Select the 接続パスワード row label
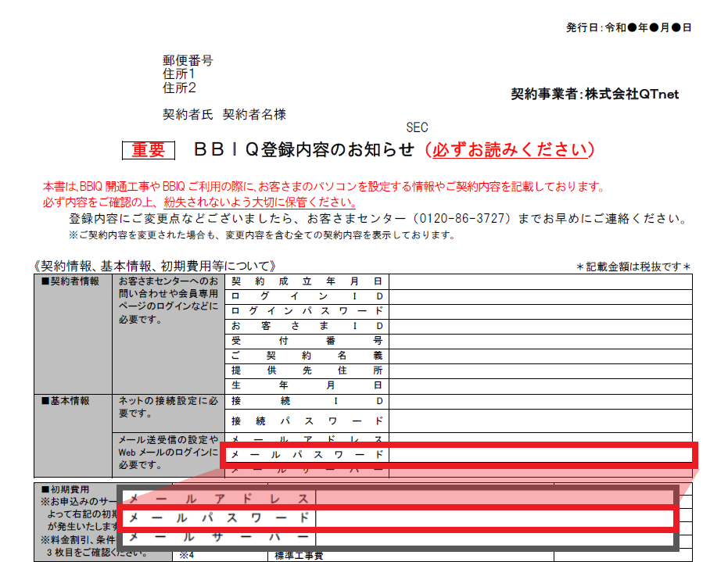Image resolution: width=728 pixels, height=562 pixels. 307,421
